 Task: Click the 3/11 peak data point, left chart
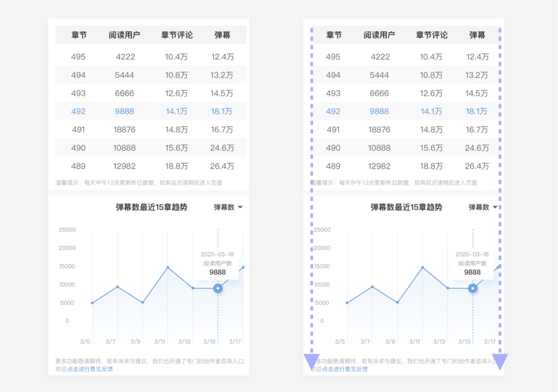pyautogui.click(x=167, y=267)
